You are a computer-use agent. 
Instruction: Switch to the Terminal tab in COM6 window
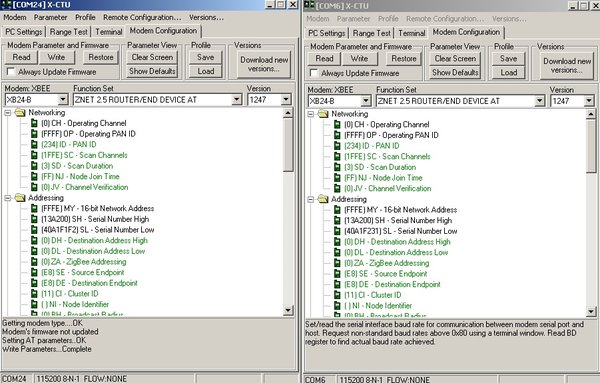click(x=412, y=33)
